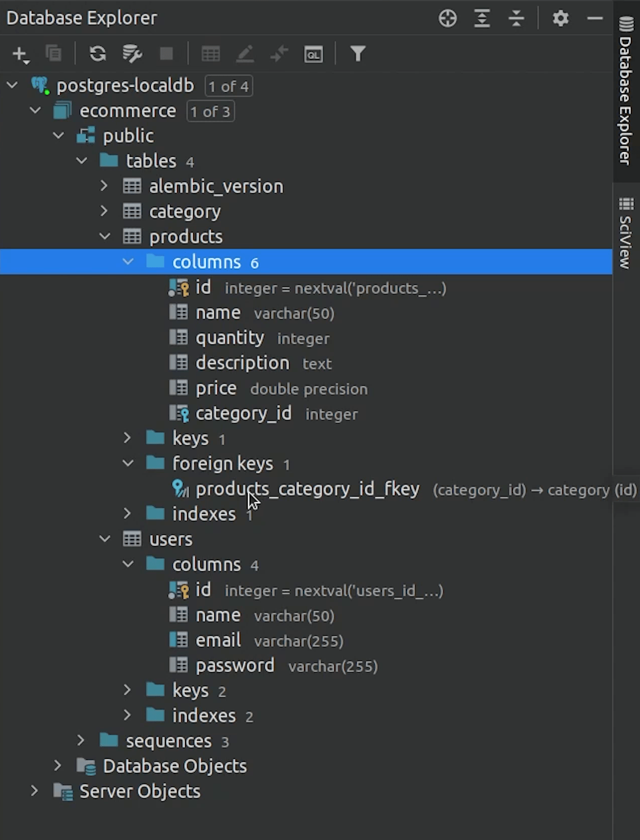Expand the sequences folder
This screenshot has width=640, height=840.
click(x=81, y=741)
